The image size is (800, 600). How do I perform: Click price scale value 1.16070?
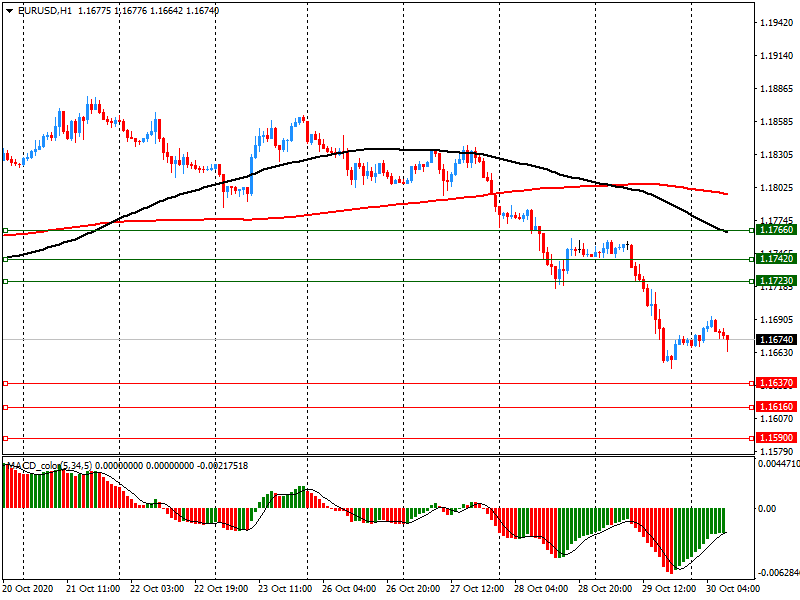coord(777,419)
